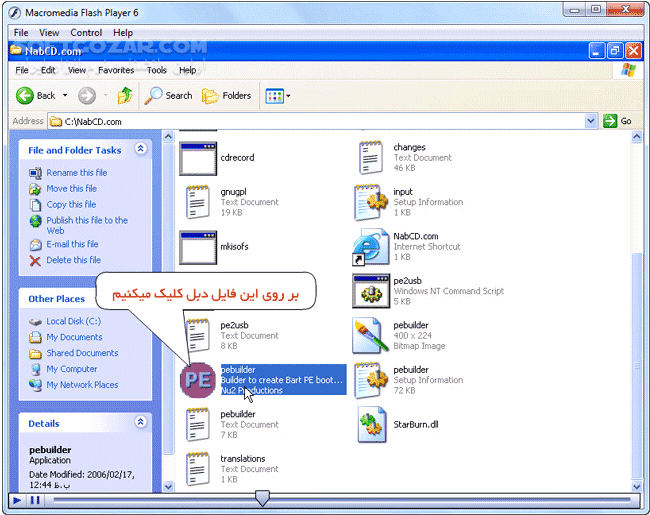Open the Favorites menu in Explorer
This screenshot has width=650, height=515.
click(116, 71)
